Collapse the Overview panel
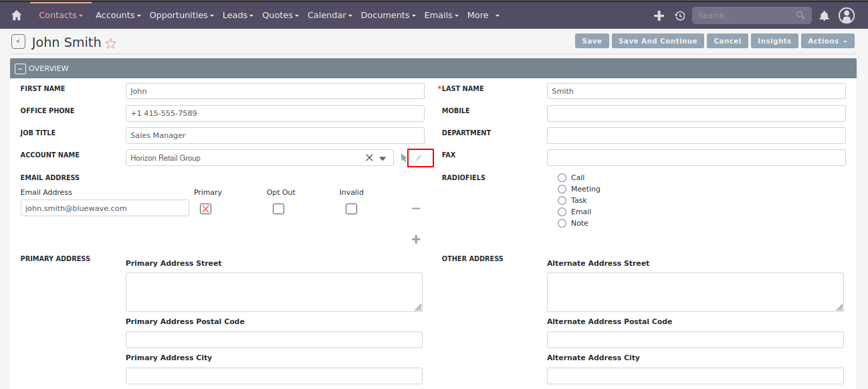 (20, 68)
